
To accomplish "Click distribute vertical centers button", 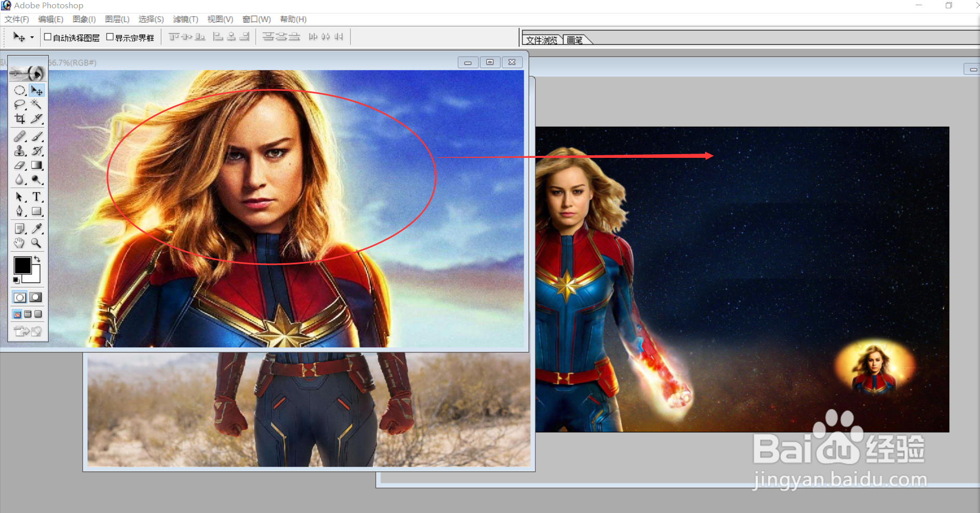I will coord(281,37).
